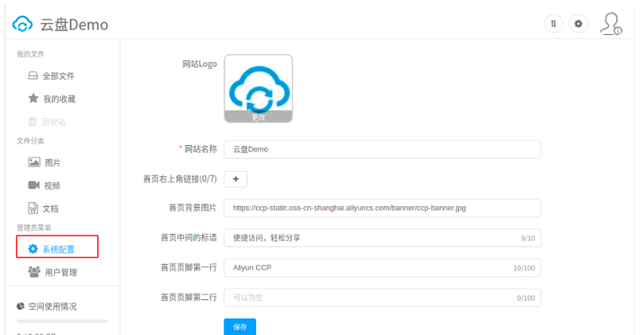
Task: Open the user profile avatar icon
Action: (610, 24)
